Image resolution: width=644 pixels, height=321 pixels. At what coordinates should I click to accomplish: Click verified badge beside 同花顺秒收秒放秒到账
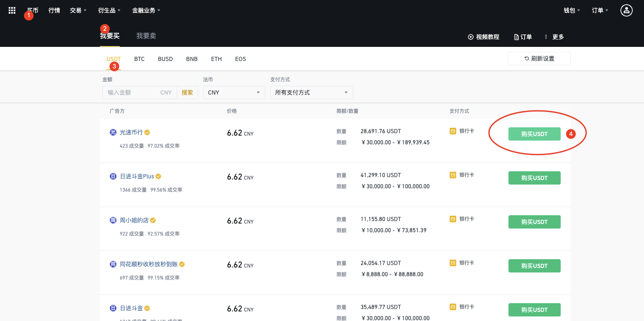(x=182, y=264)
